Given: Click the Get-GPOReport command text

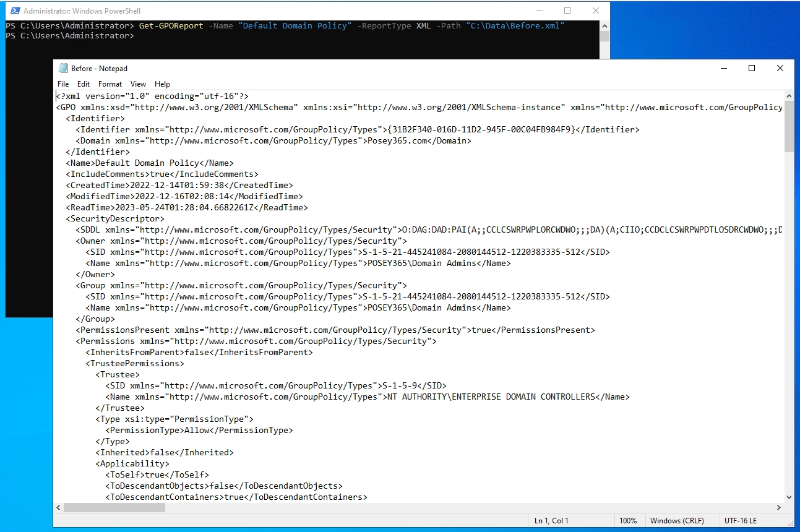Looking at the screenshot, I should pos(170,25).
